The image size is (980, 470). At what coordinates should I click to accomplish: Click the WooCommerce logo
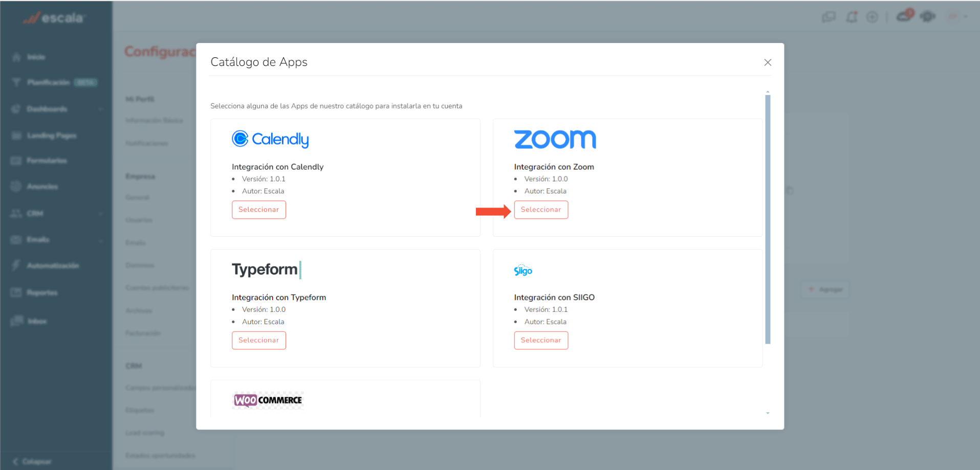click(268, 400)
